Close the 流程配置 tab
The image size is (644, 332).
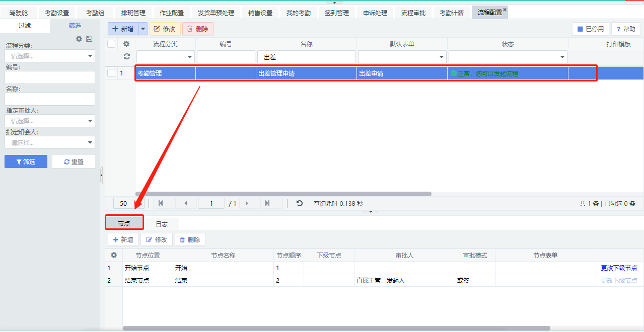pos(505,10)
